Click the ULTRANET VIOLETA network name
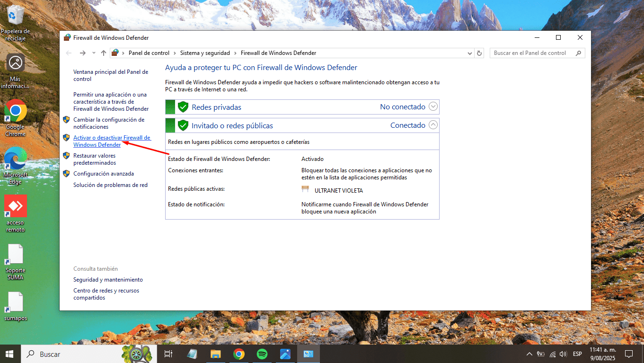 tap(339, 191)
